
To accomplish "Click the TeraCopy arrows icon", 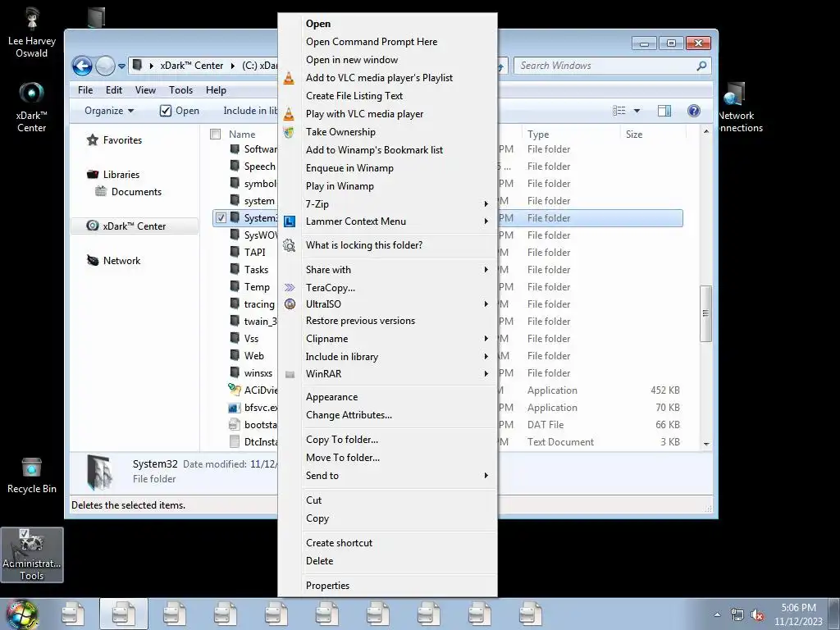I will coord(290,288).
